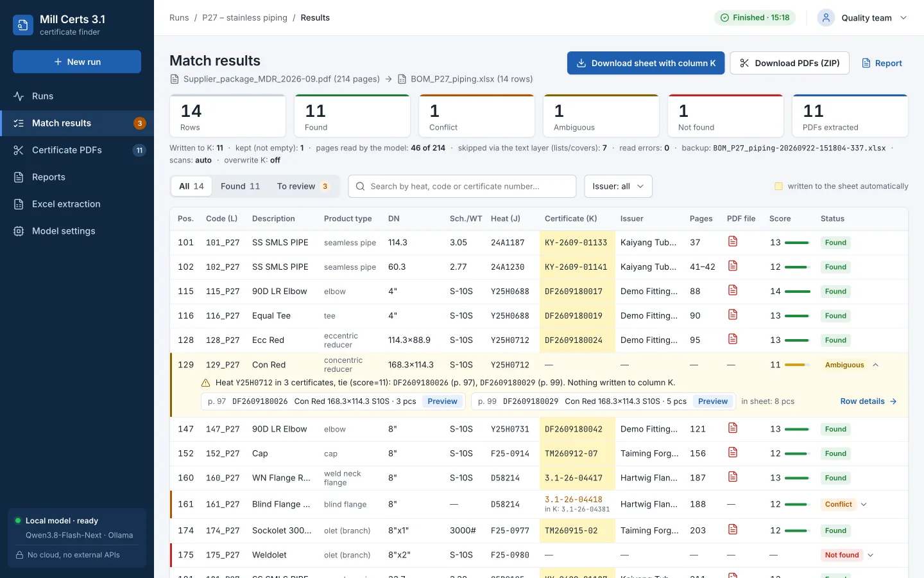
Task: Click the score bar for row 129
Action: (796, 365)
